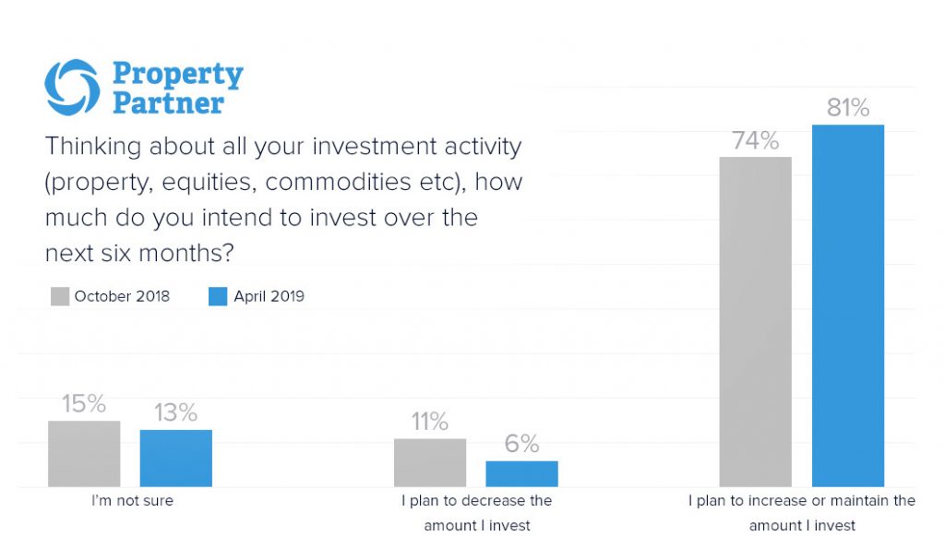This screenshot has height=560, width=945.
Task: Click the blue 6% decrease bar
Action: (522, 474)
